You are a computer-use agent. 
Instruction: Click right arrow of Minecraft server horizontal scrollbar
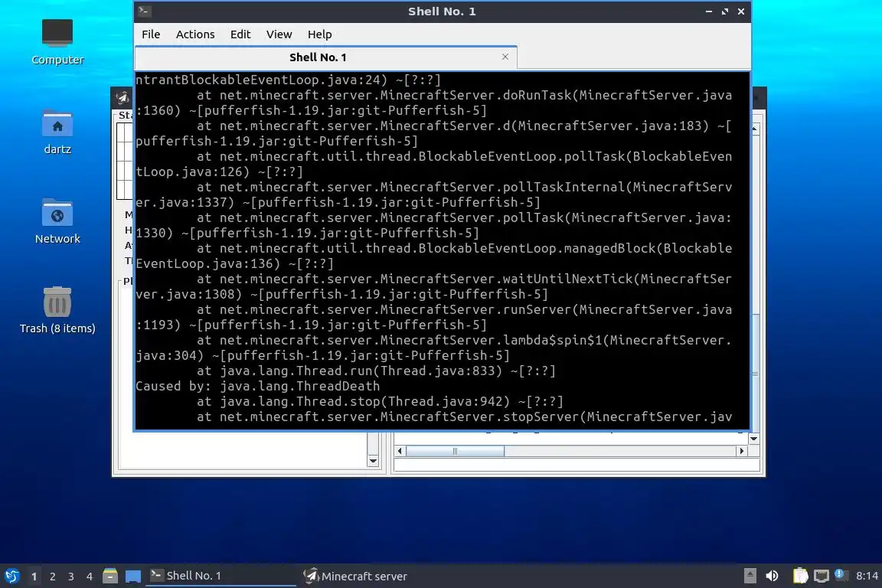click(x=741, y=451)
